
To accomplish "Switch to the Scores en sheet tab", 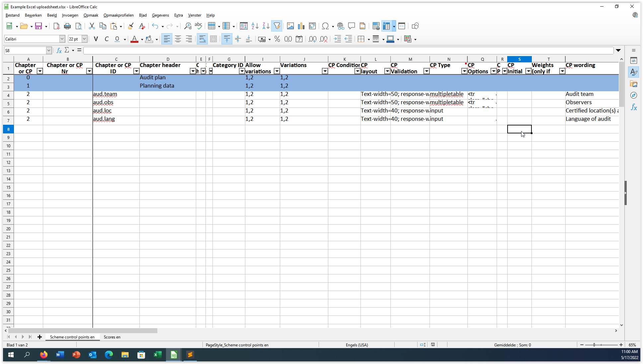I will pyautogui.click(x=112, y=337).
